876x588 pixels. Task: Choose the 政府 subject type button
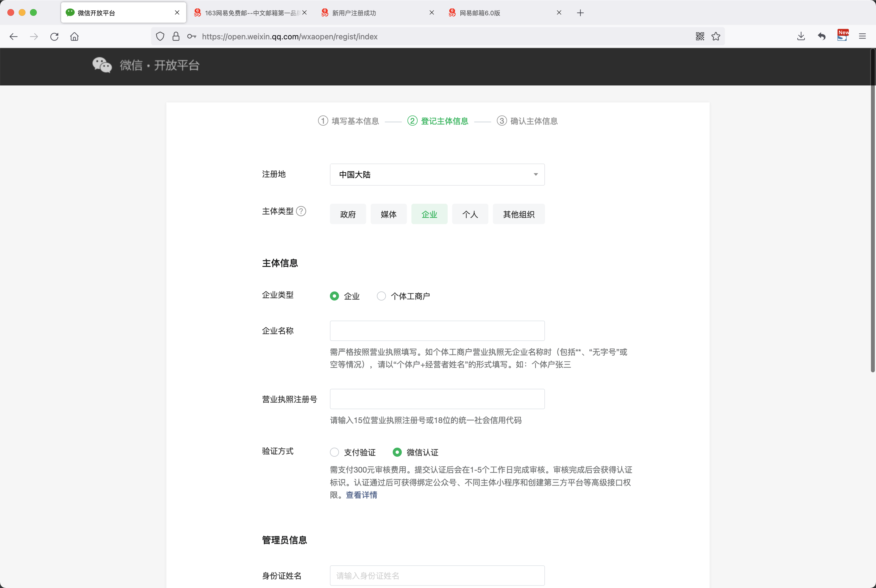tap(348, 214)
